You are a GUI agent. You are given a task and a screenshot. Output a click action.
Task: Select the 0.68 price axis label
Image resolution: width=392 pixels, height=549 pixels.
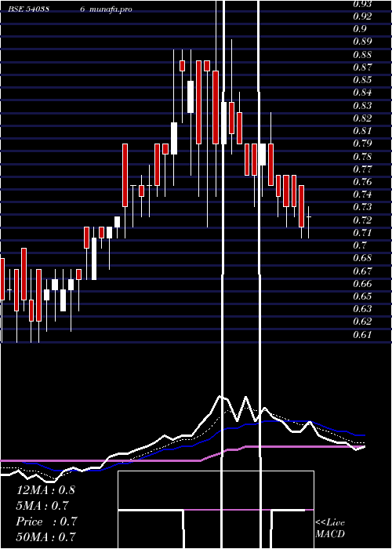click(362, 258)
